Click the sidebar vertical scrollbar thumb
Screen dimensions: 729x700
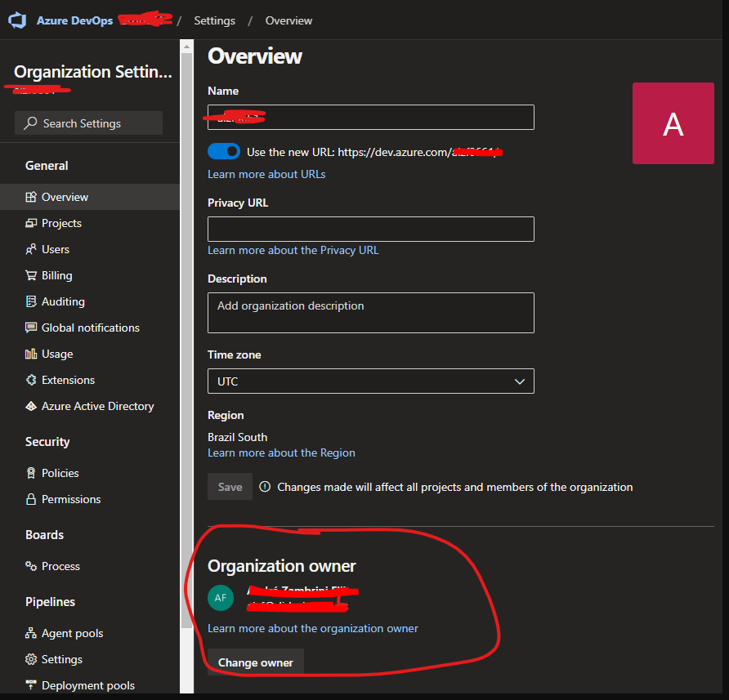click(x=186, y=341)
